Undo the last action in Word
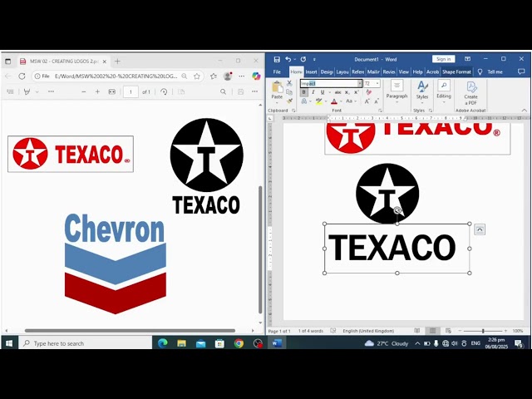 (x=288, y=59)
